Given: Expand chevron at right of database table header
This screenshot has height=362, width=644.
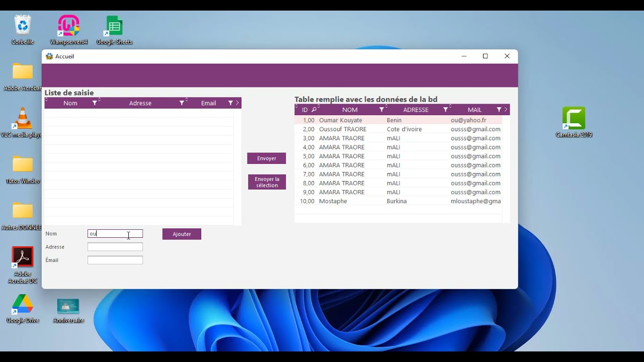Looking at the screenshot, I should pos(506,110).
